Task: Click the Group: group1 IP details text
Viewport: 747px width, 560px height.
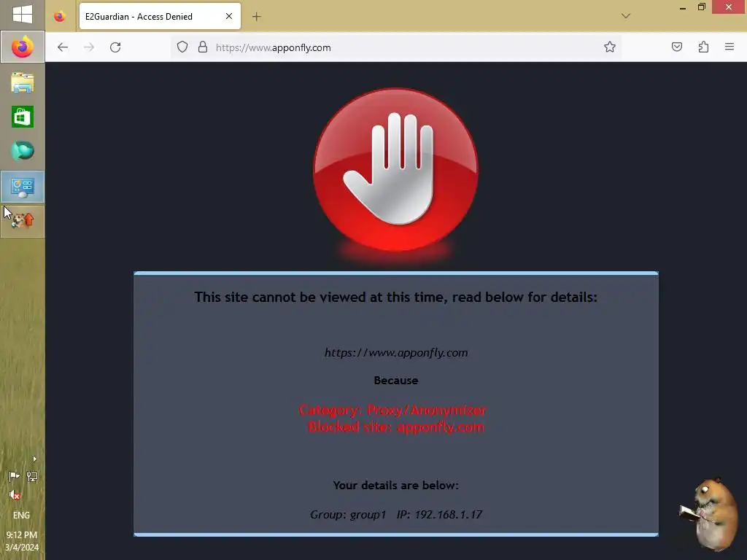Action: point(396,515)
